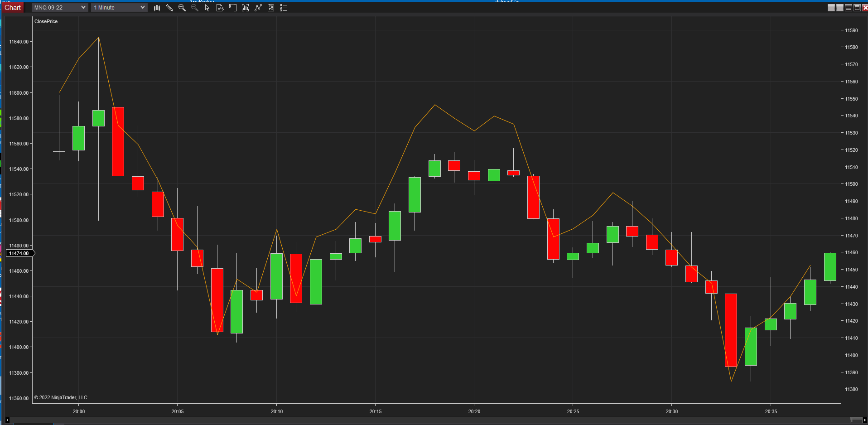This screenshot has height=425, width=868.
Task: Click the 11400.00 left axis label
Action: (x=19, y=347)
